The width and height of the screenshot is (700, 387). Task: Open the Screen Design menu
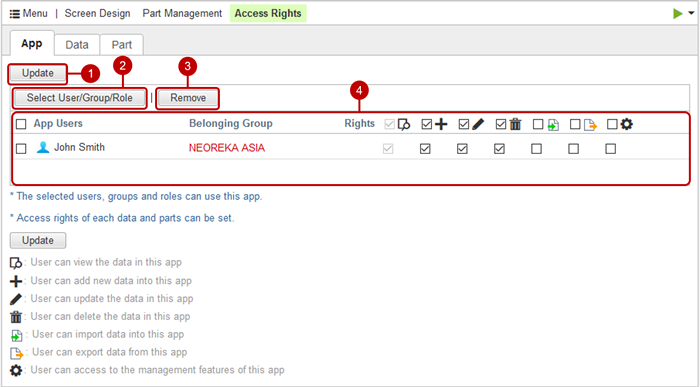tap(97, 13)
